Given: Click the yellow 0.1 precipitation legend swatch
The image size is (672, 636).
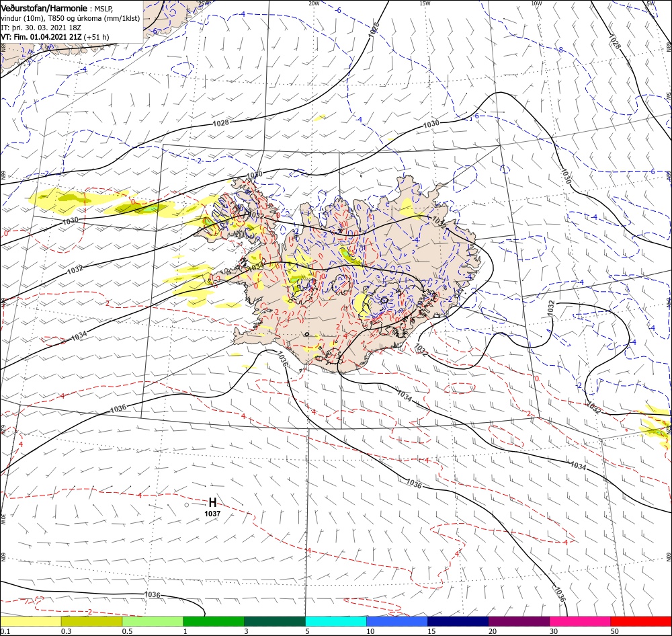Looking at the screenshot, I should [x=30, y=621].
